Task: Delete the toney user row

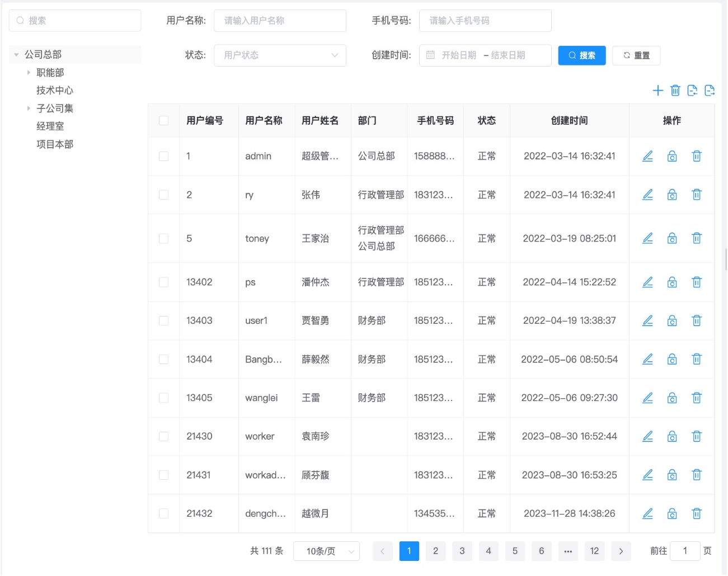Action: 697,238
